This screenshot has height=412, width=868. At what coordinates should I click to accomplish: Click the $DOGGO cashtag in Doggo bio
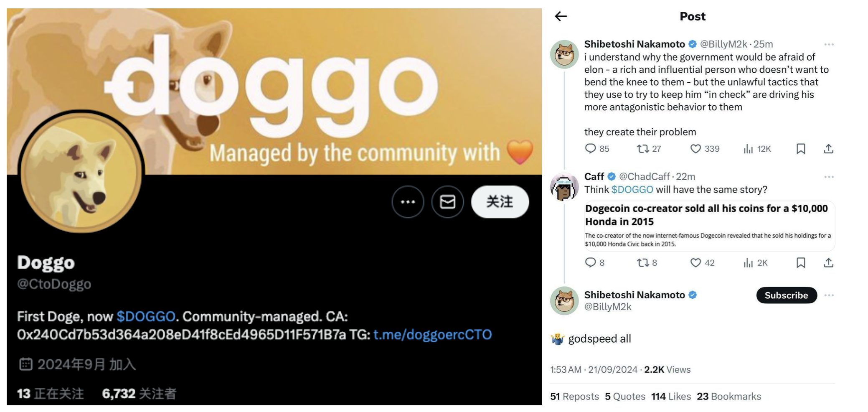[146, 317]
